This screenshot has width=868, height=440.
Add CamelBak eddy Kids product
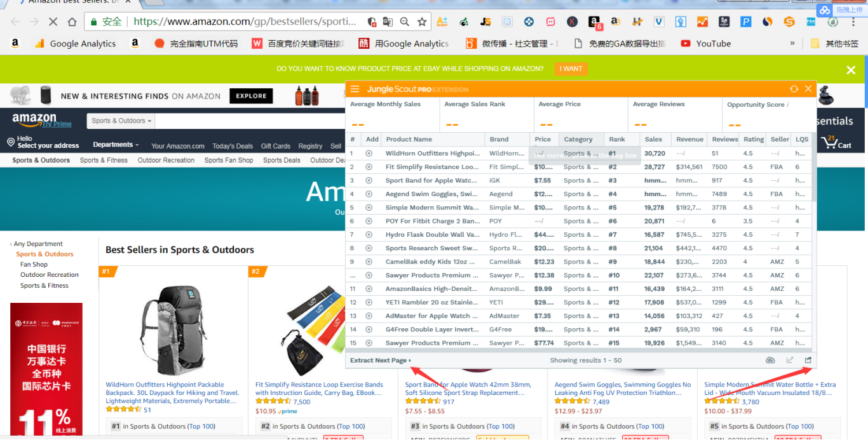pyautogui.click(x=369, y=262)
